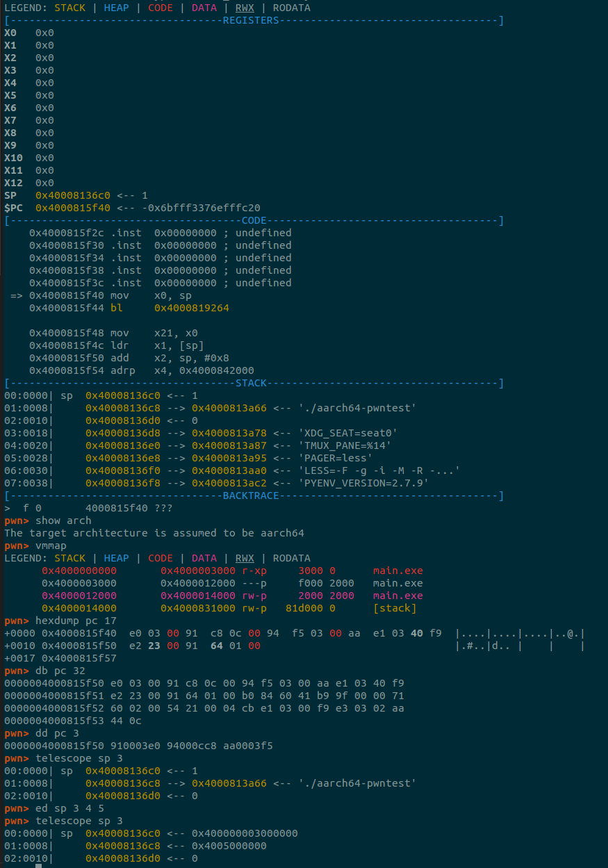Click the REGISTERS section header
The image size is (608, 868).
coord(250,20)
